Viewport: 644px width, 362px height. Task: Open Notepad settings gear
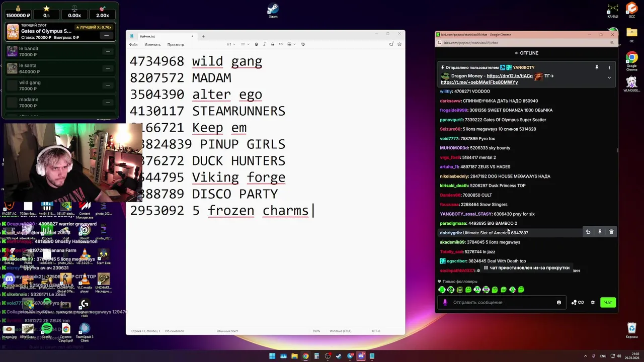(399, 44)
